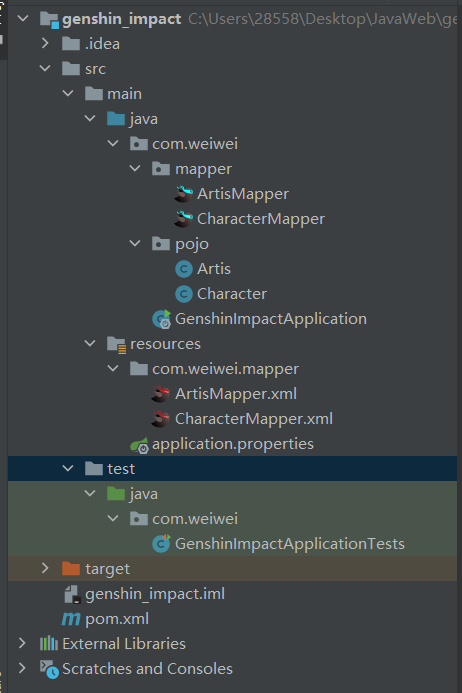Click the GenshinImpactApplicationTests class icon
The image size is (462, 693).
[161, 544]
